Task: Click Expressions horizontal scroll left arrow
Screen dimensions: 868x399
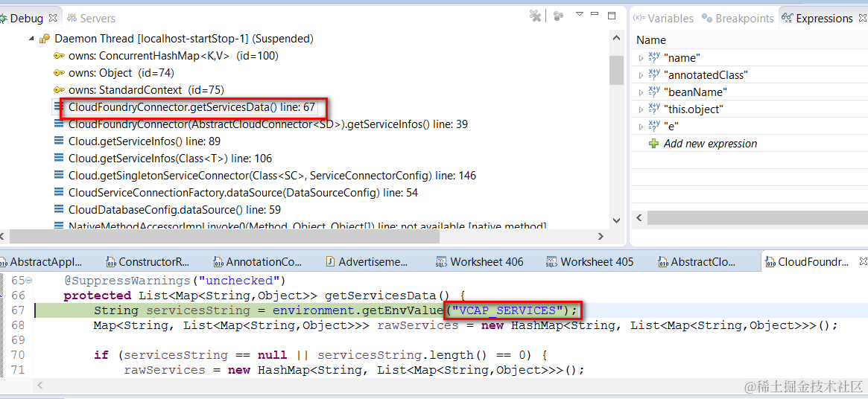Action: (x=639, y=217)
